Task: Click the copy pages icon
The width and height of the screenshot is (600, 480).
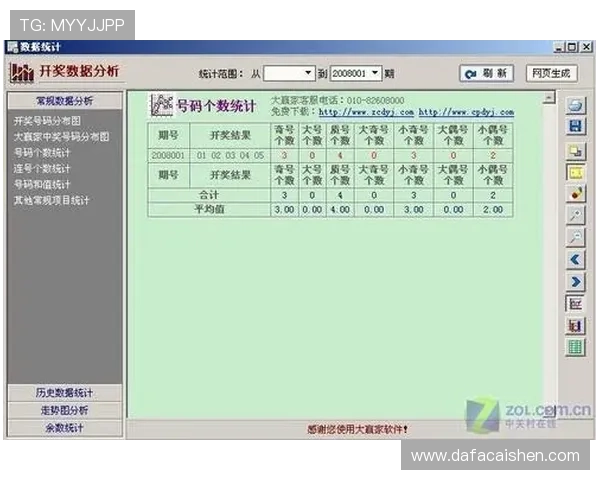Action: pos(576,151)
